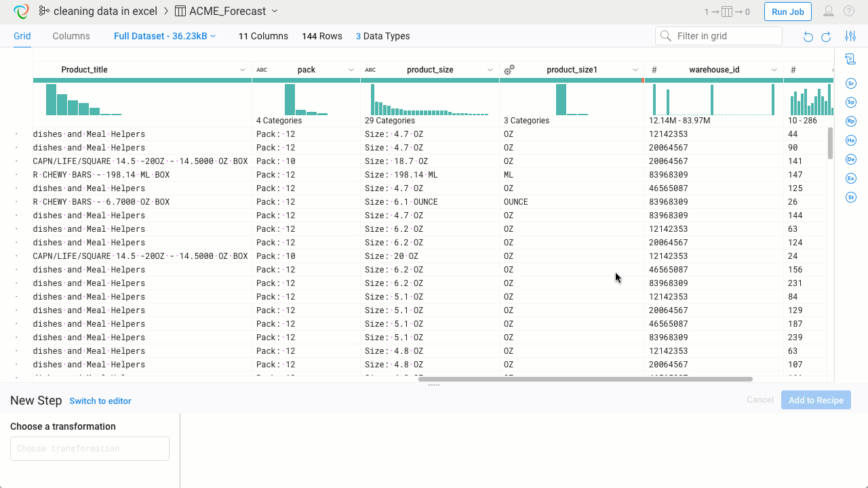Click the product_size column histogram
Image resolution: width=868 pixels, height=488 pixels.
pyautogui.click(x=430, y=99)
